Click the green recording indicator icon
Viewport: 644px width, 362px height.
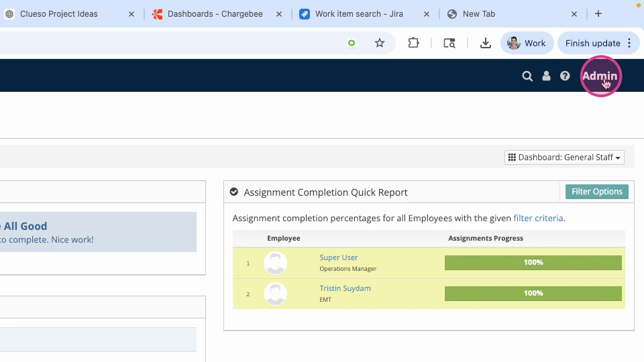pyautogui.click(x=352, y=43)
